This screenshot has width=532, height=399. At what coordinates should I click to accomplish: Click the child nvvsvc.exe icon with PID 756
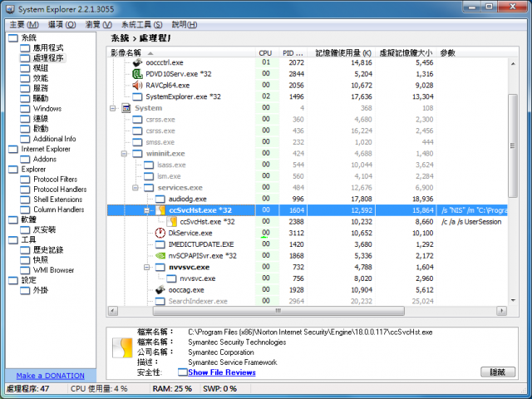click(x=172, y=278)
